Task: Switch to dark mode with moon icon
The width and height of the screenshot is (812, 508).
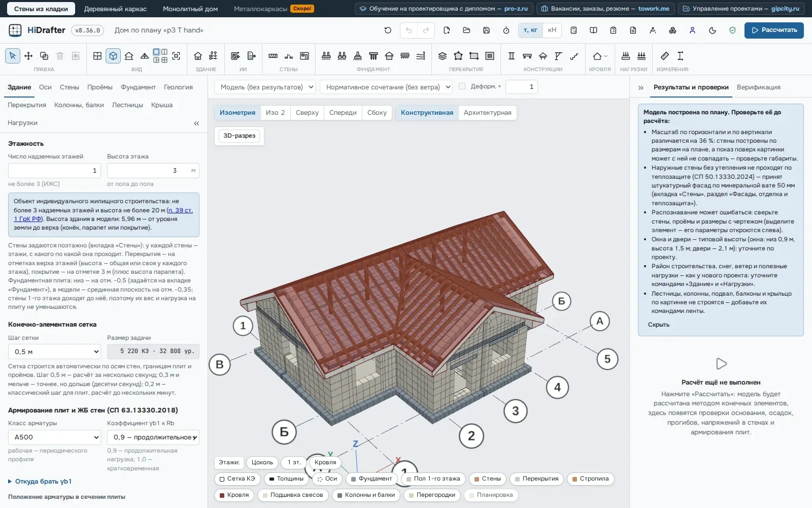Action: click(713, 30)
